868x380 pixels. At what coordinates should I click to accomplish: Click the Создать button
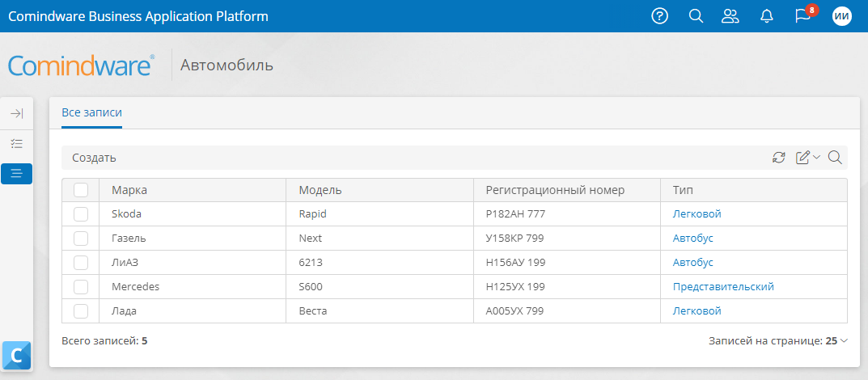[94, 158]
